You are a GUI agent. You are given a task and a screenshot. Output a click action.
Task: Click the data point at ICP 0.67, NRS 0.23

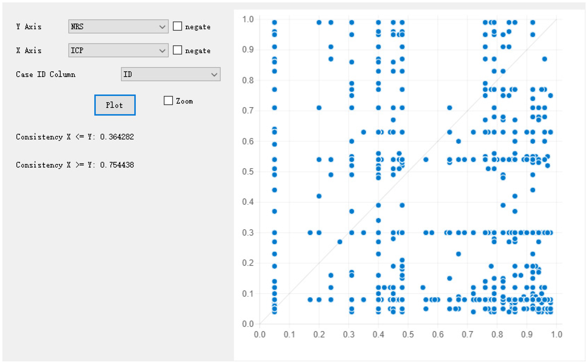point(458,254)
